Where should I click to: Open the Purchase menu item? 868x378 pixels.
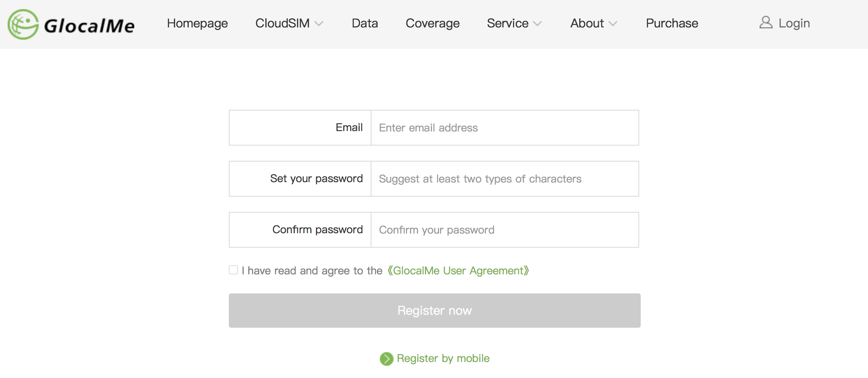(x=672, y=23)
